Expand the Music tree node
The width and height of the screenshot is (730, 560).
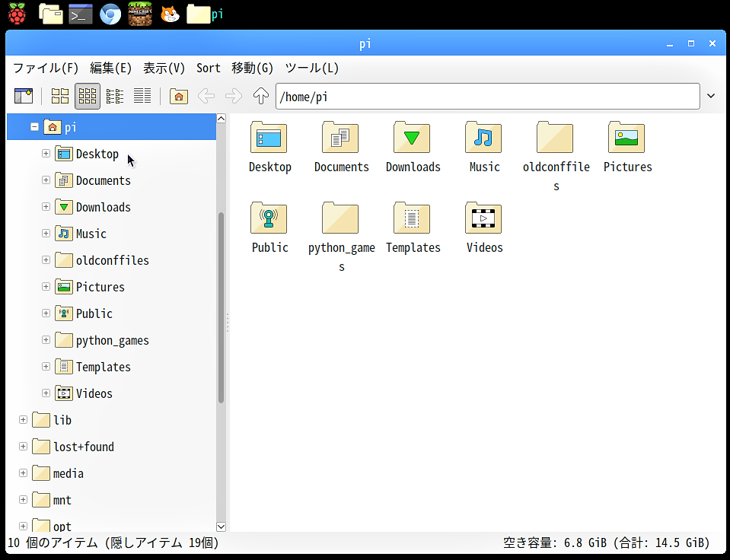pos(46,233)
